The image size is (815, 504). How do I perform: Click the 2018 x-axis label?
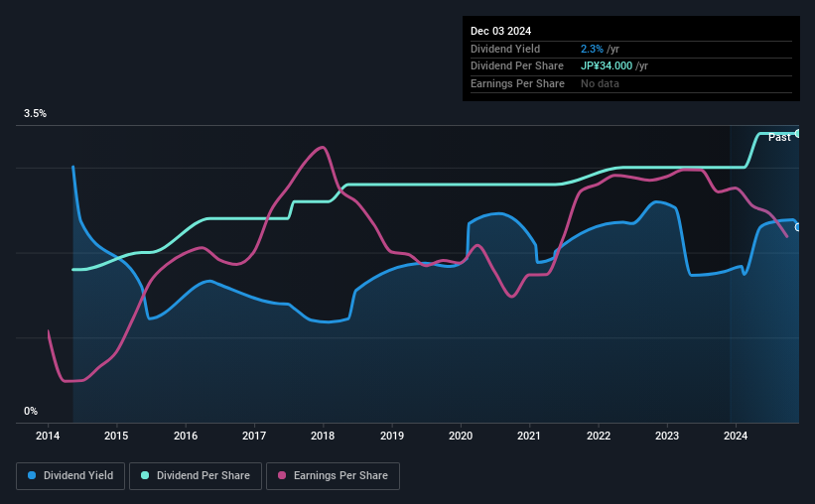pos(323,436)
